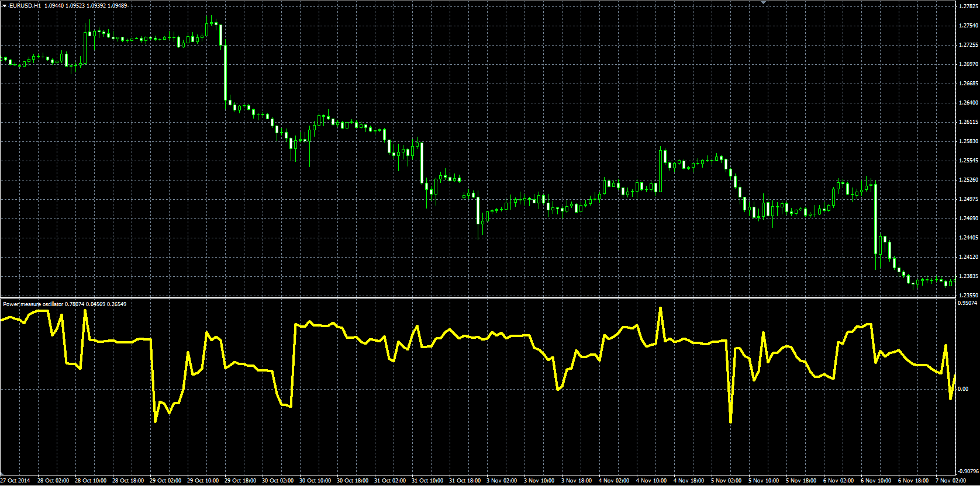Click the 1.26970 price scale label
This screenshot has height=486, width=980.
tap(969, 64)
